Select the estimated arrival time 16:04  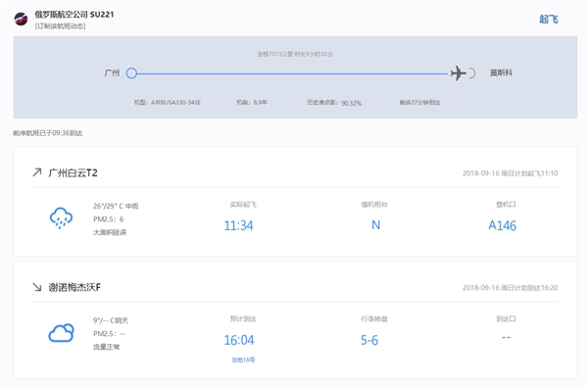point(239,340)
